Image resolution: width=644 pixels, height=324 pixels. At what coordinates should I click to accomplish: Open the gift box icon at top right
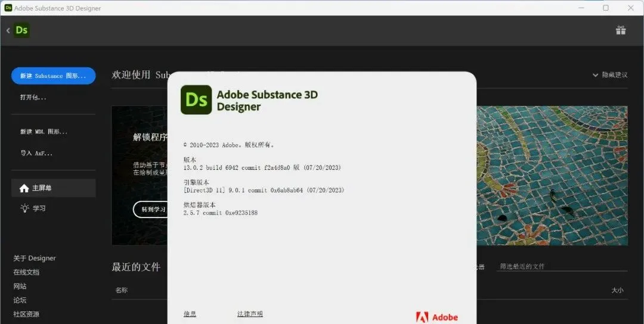621,30
